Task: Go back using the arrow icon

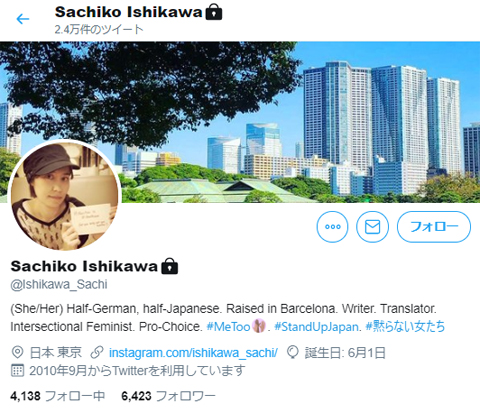Action: 23,19
